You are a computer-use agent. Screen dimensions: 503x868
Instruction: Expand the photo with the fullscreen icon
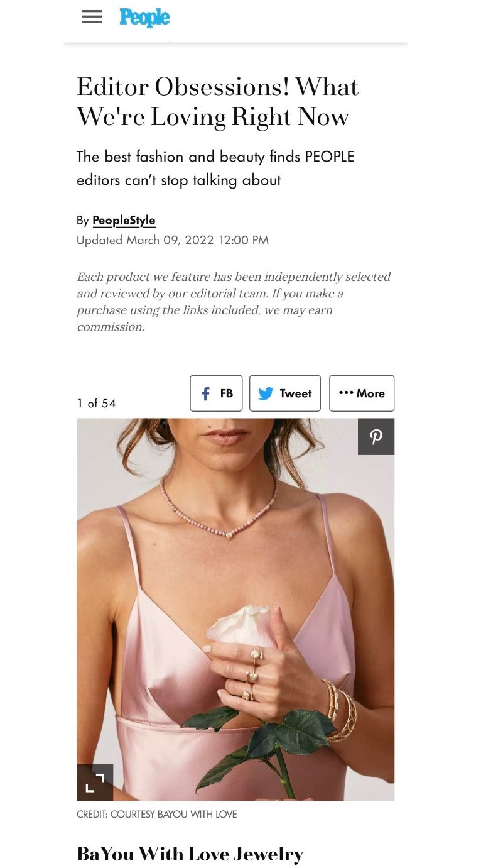point(95,783)
